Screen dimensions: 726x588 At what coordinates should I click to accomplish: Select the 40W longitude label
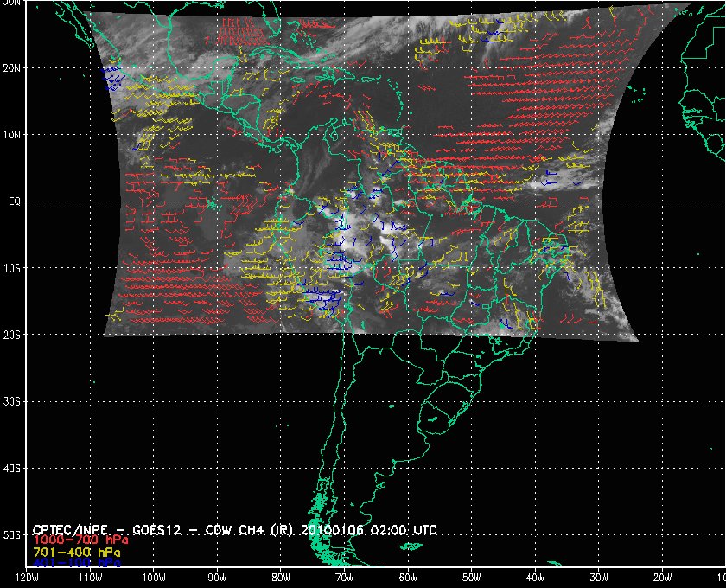pyautogui.click(x=535, y=578)
